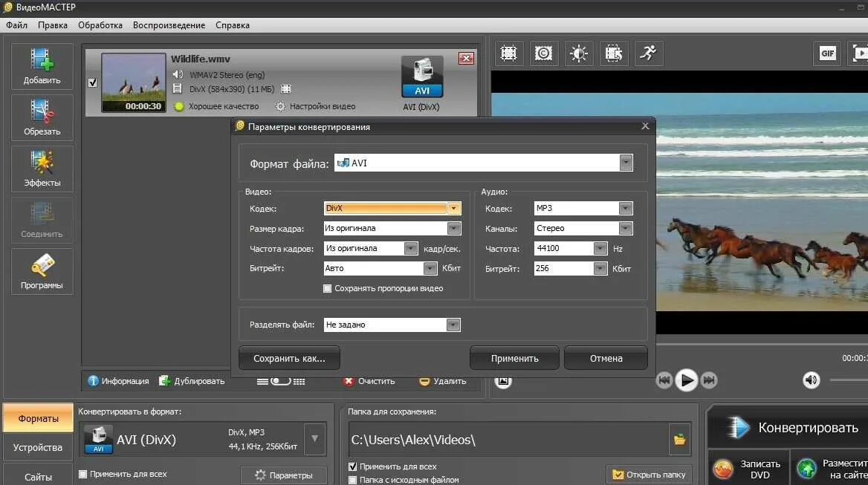This screenshot has height=485, width=868.
Task: Click Удалить to delete the file
Action: tap(443, 381)
